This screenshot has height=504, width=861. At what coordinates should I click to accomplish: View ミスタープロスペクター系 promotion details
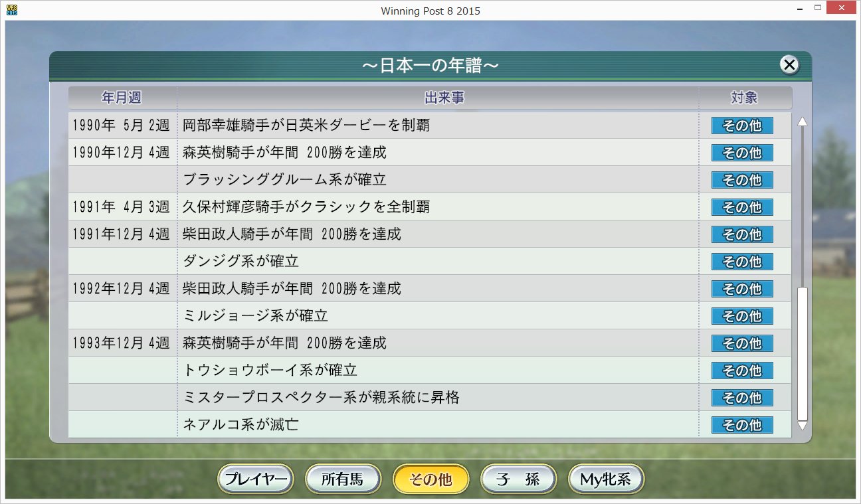click(742, 398)
